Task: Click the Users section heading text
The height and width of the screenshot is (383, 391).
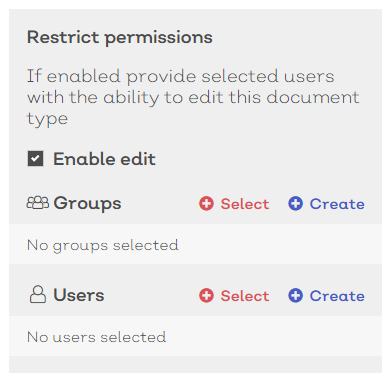Action: tap(79, 295)
